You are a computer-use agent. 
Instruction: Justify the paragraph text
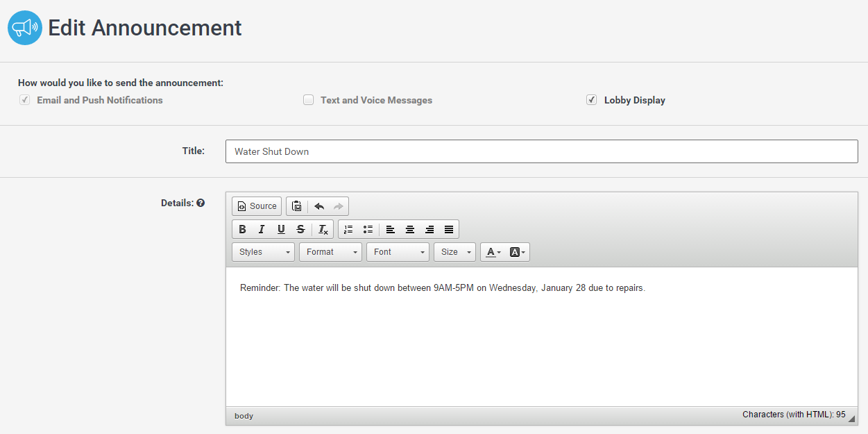449,229
